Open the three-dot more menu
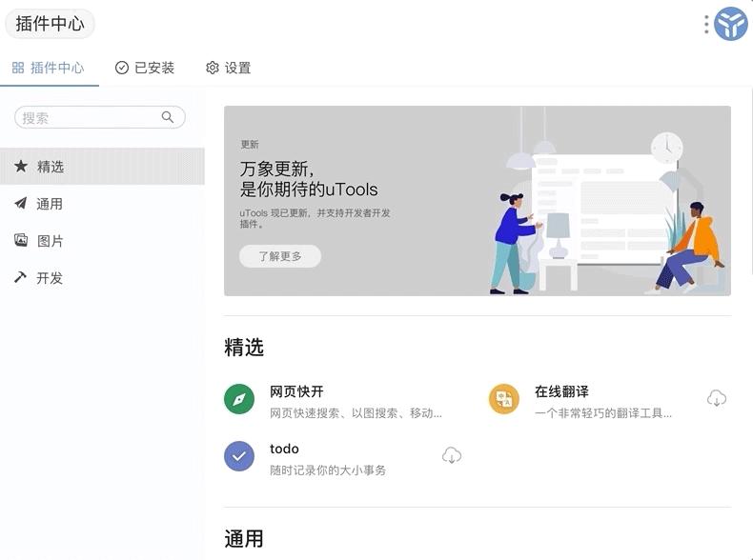This screenshot has width=753, height=560. click(706, 25)
